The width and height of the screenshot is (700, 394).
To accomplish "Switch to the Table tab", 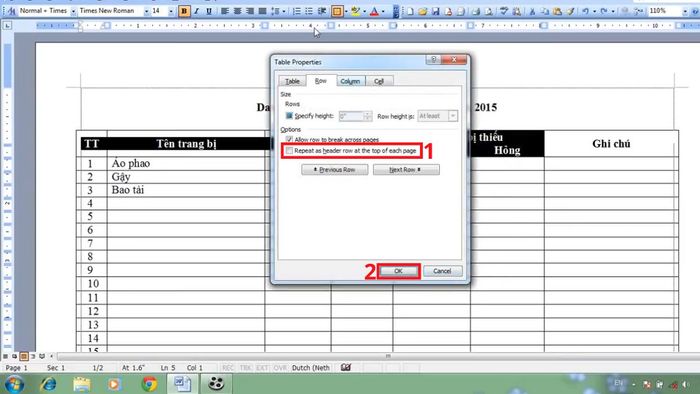I will click(292, 81).
